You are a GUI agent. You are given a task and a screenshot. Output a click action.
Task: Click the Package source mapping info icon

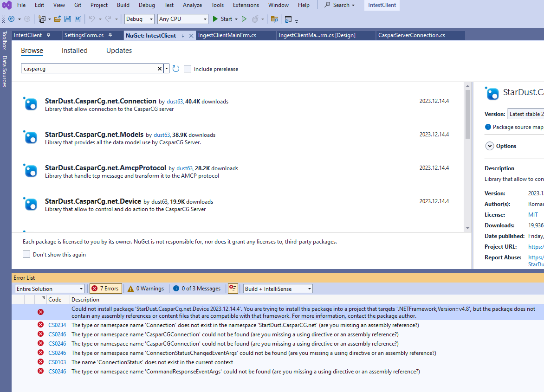pyautogui.click(x=488, y=127)
